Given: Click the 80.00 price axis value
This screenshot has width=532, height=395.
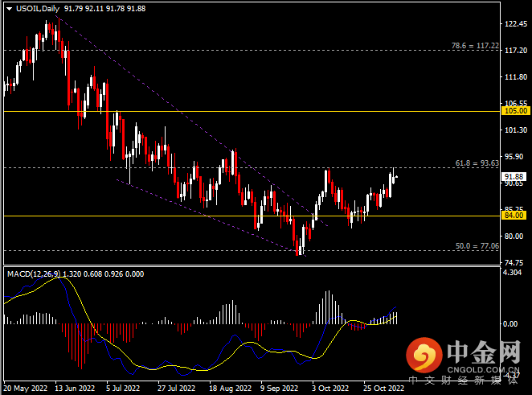Looking at the screenshot, I should pos(514,236).
